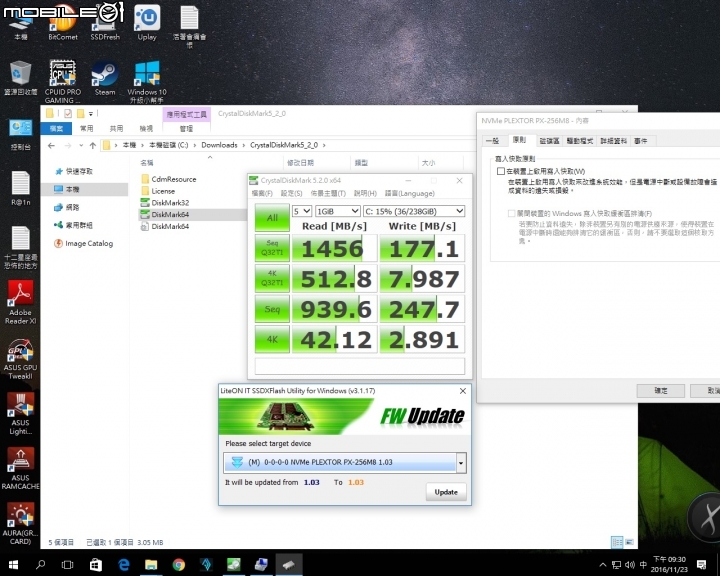Screen dimensions: 720x576
Task: Open the R@1n text file icon
Action: (x=20, y=188)
